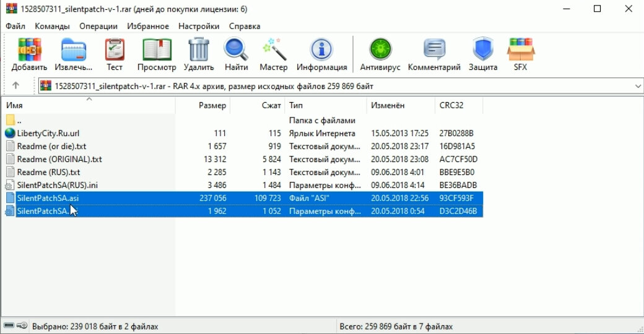Open the Команды menu
This screenshot has width=644, height=334.
click(52, 26)
